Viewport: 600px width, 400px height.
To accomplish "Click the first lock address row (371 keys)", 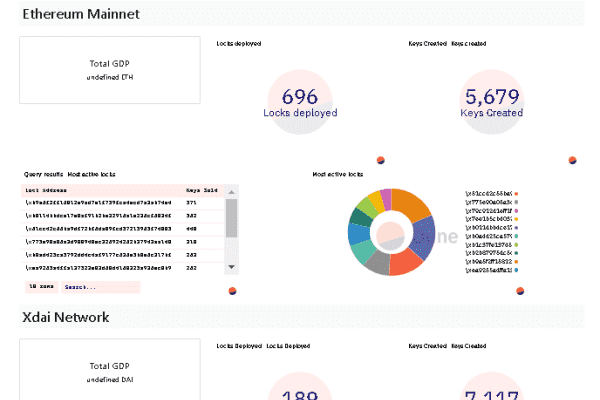I will [123, 203].
